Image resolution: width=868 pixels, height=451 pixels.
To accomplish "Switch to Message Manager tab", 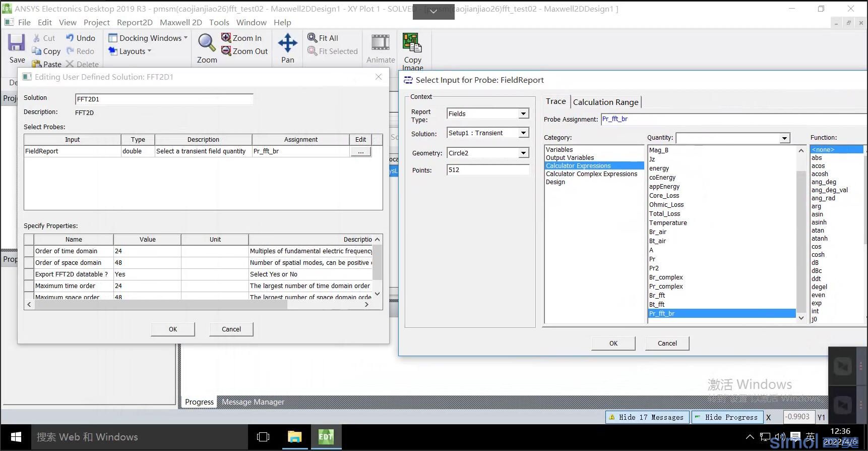I will 253,402.
